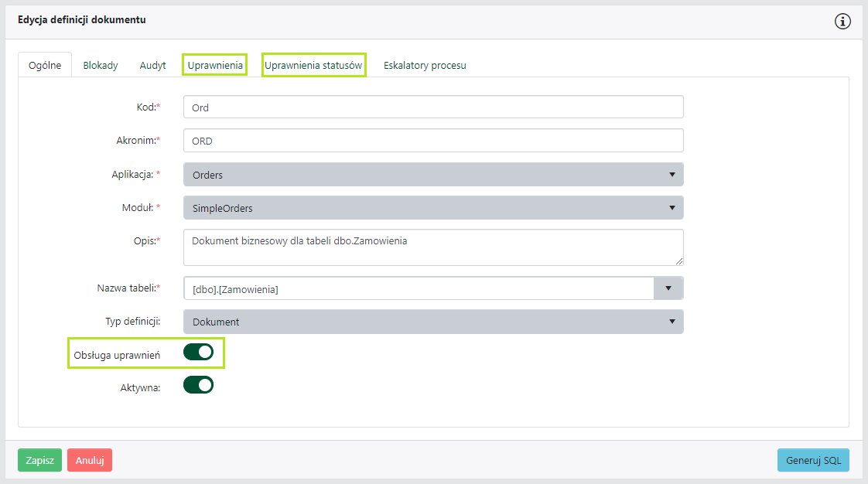Open the Eskalatory procesu tab

point(425,66)
